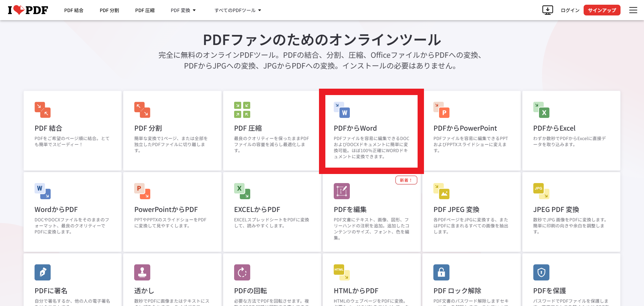Click the PDFからWord card title

[x=355, y=128]
